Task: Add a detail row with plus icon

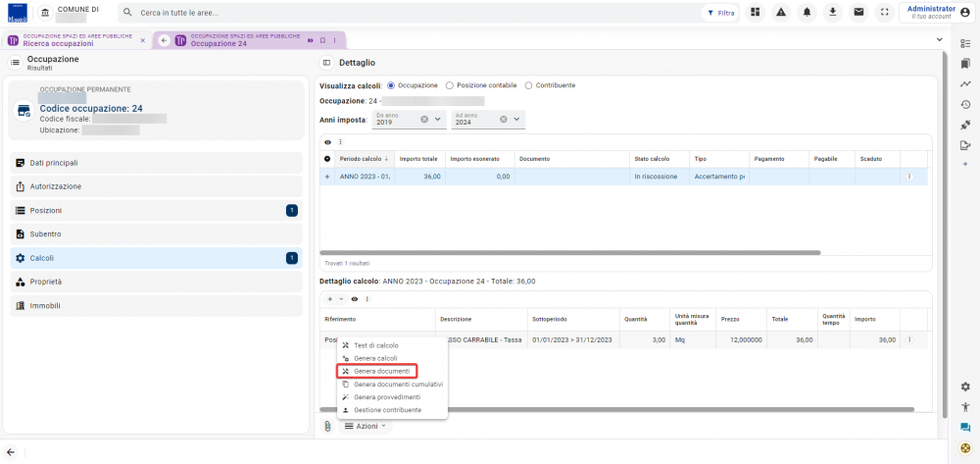Action: point(330,299)
